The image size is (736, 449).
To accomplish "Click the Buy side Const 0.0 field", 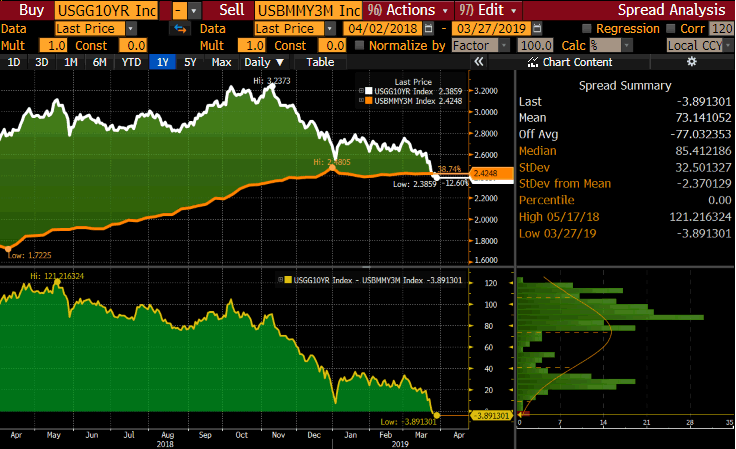I will [133, 46].
